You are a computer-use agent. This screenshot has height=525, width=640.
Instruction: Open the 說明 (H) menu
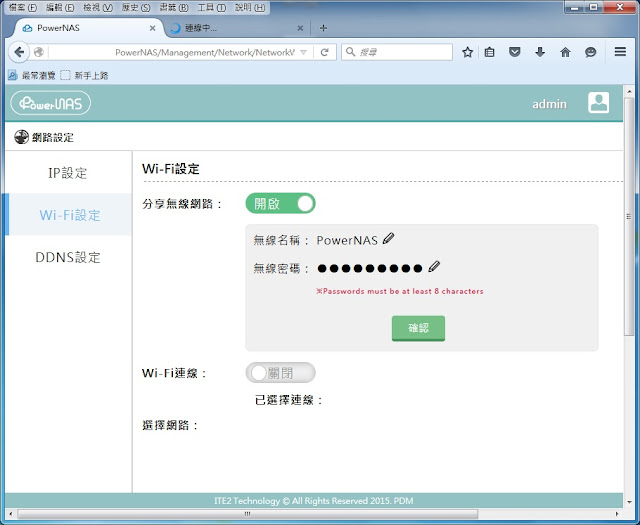pos(250,7)
